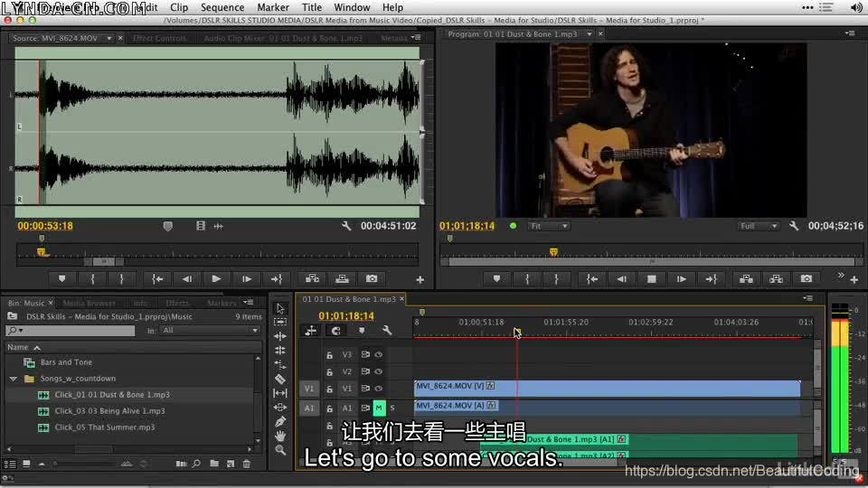
Task: Select the Ripple Edit tool
Action: point(280,336)
